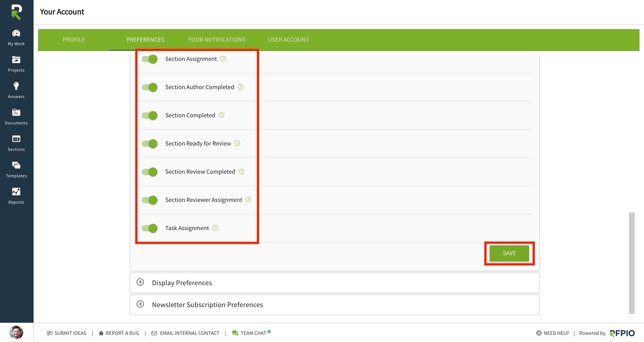Screen dimensions: 644x342
Task: Click the RFPIO logo in the sidebar
Action: click(x=17, y=12)
